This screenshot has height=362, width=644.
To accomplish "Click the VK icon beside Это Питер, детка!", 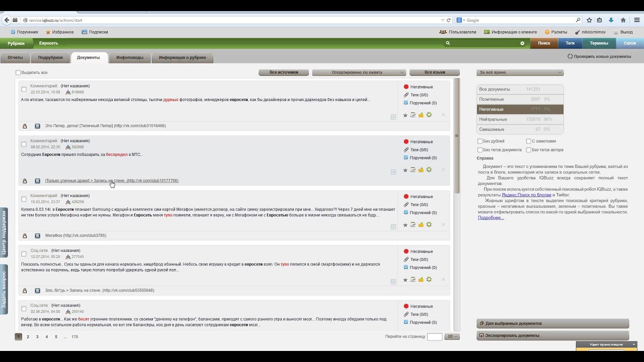I will 37,126.
